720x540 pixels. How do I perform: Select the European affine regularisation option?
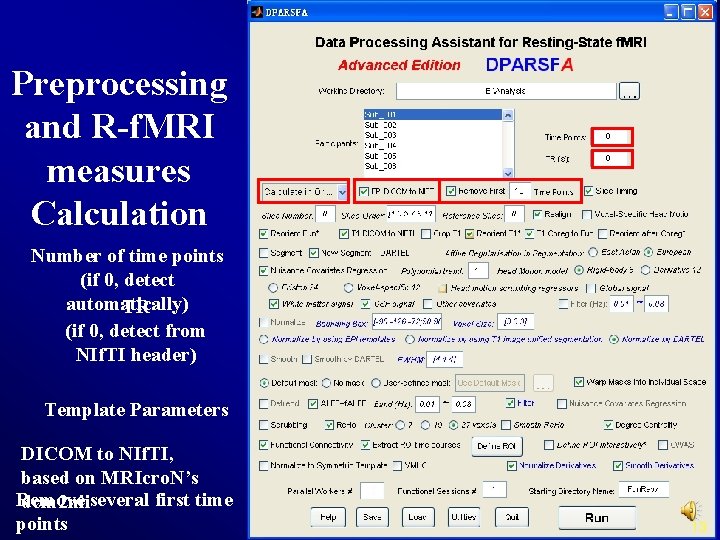648,252
